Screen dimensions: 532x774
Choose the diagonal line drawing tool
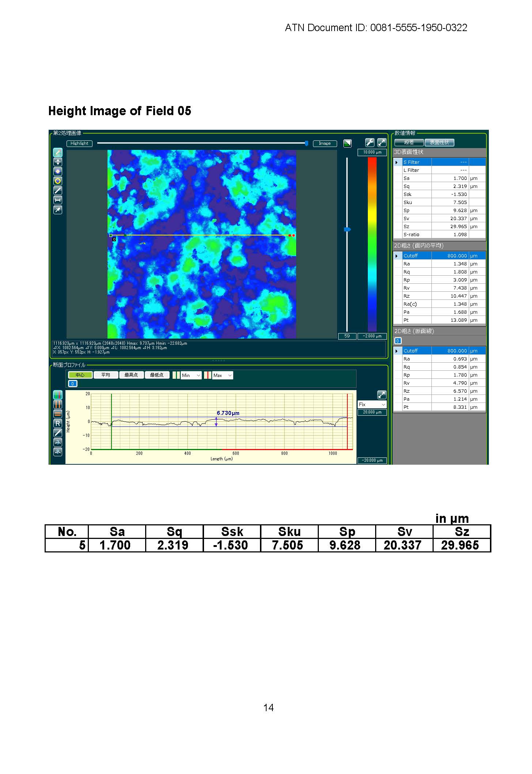point(58,190)
